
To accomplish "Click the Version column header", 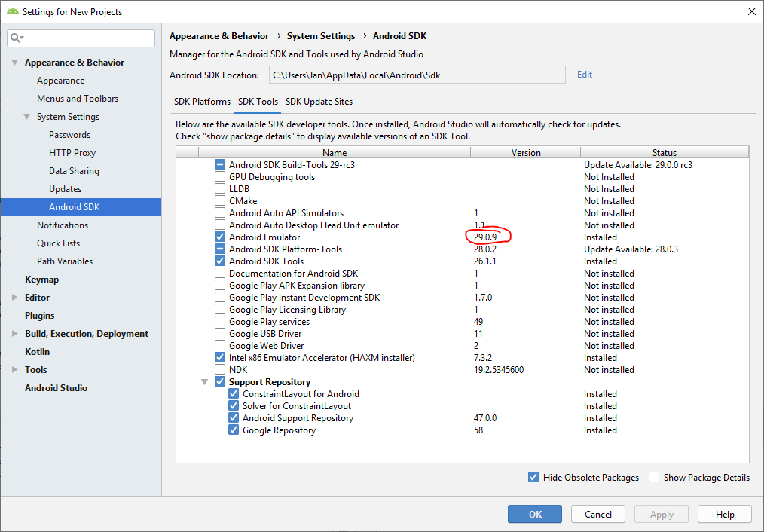I will (x=526, y=152).
